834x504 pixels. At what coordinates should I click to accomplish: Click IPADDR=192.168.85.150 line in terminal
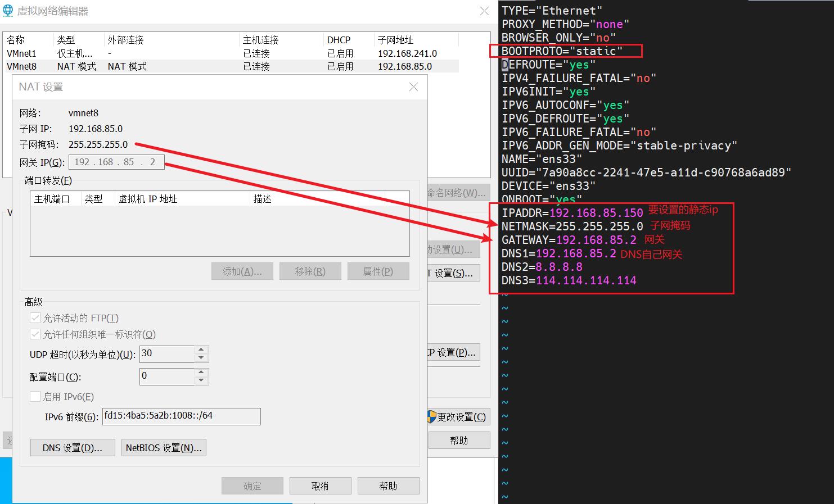[x=572, y=213]
